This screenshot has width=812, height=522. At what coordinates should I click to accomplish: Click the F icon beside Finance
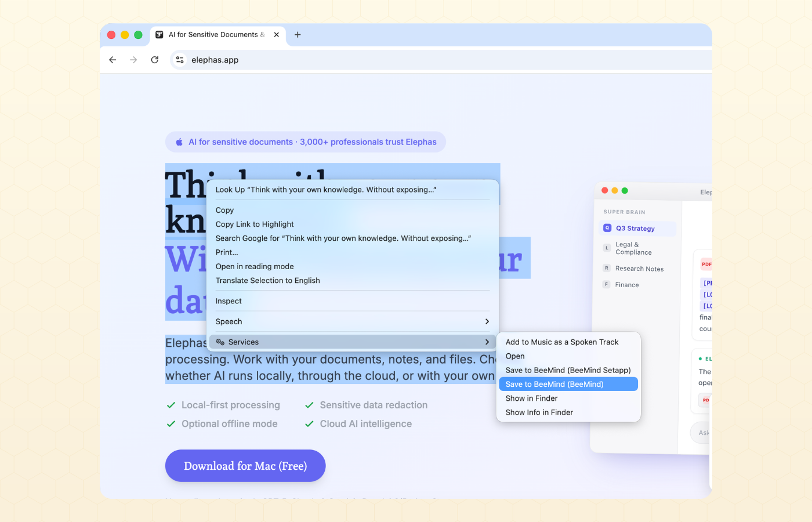(607, 284)
